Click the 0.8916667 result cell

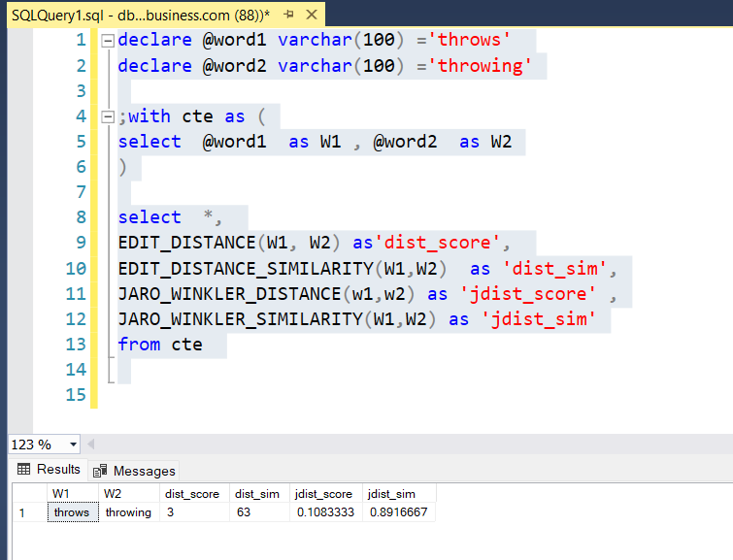[x=399, y=512]
